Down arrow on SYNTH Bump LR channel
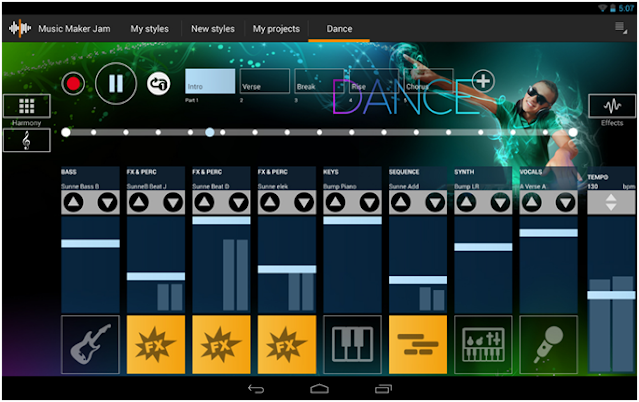The width and height of the screenshot is (639, 402). pos(501,202)
